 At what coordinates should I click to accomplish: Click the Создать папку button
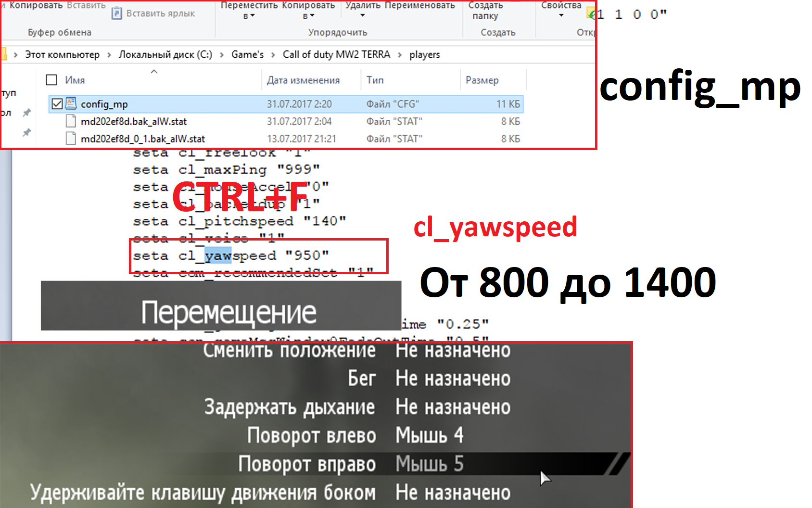(x=485, y=11)
